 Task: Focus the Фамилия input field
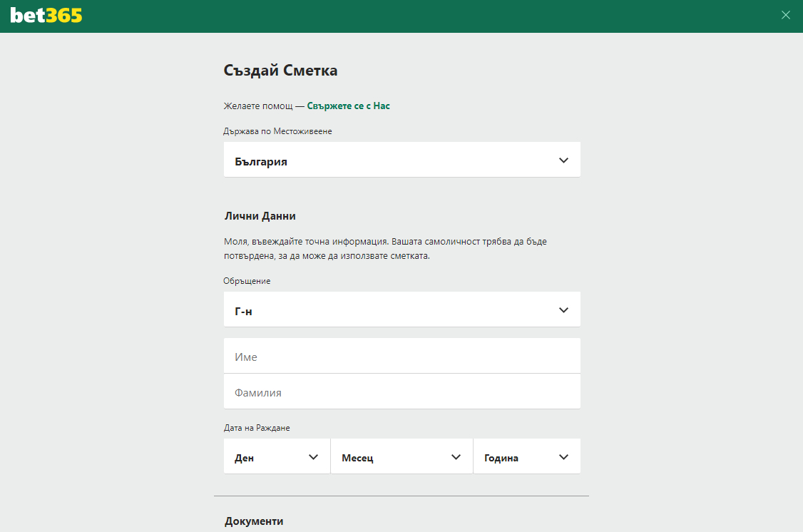402,392
